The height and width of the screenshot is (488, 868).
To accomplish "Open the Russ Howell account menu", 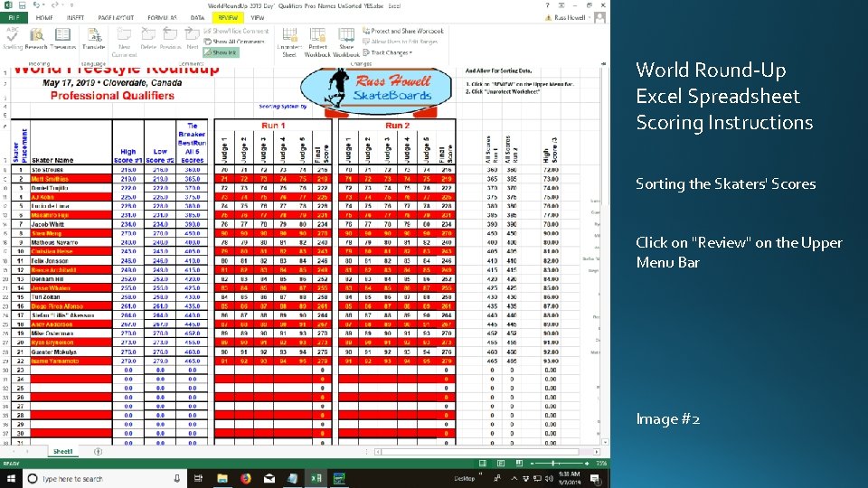I will [x=573, y=18].
